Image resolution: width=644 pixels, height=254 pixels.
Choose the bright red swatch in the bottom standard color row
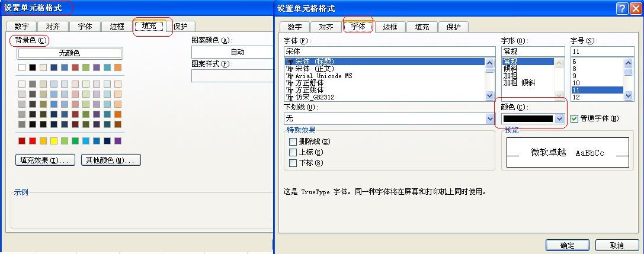tap(33, 141)
